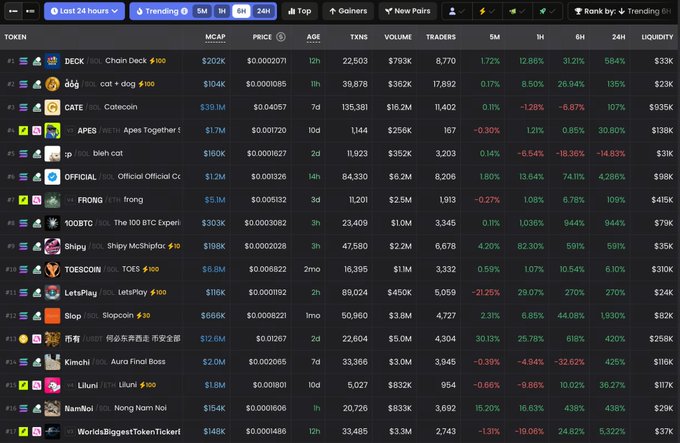Click the APES token logo
This screenshot has width=680, height=443.
[x=52, y=130]
